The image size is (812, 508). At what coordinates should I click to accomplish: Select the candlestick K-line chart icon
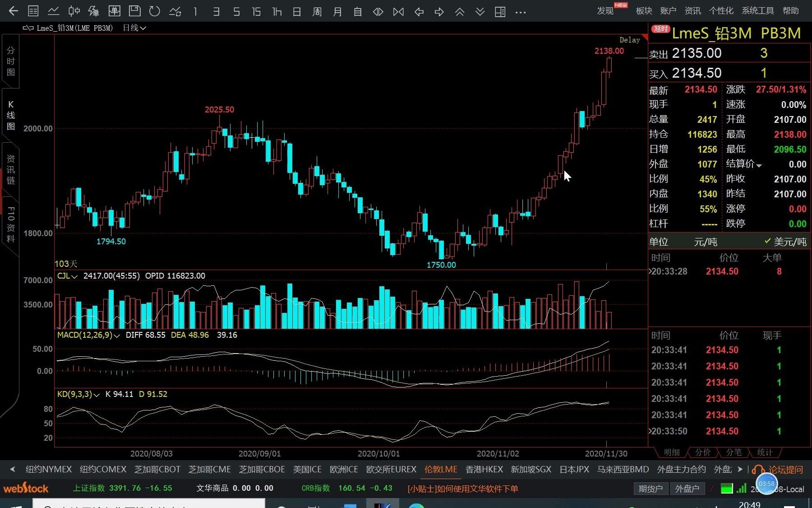(x=74, y=11)
